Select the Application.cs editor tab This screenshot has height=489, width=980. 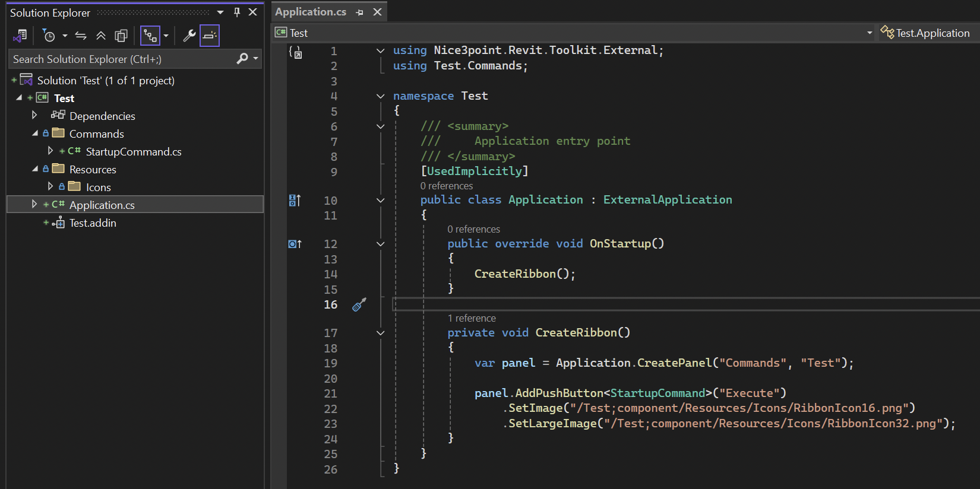pos(311,12)
